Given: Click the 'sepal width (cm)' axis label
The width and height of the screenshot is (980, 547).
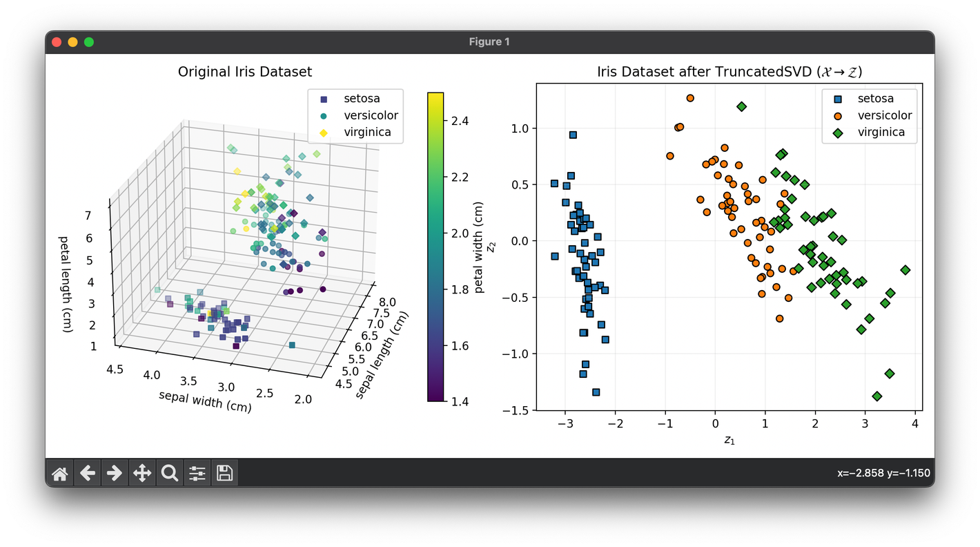Looking at the screenshot, I should (x=205, y=402).
